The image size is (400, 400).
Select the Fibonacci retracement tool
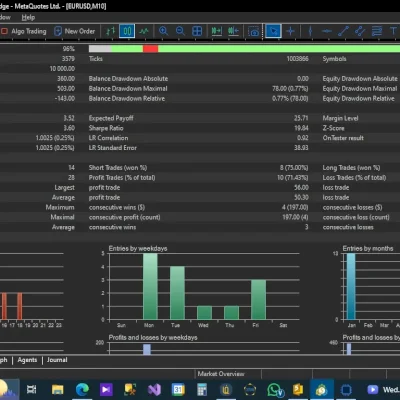[x=377, y=31]
